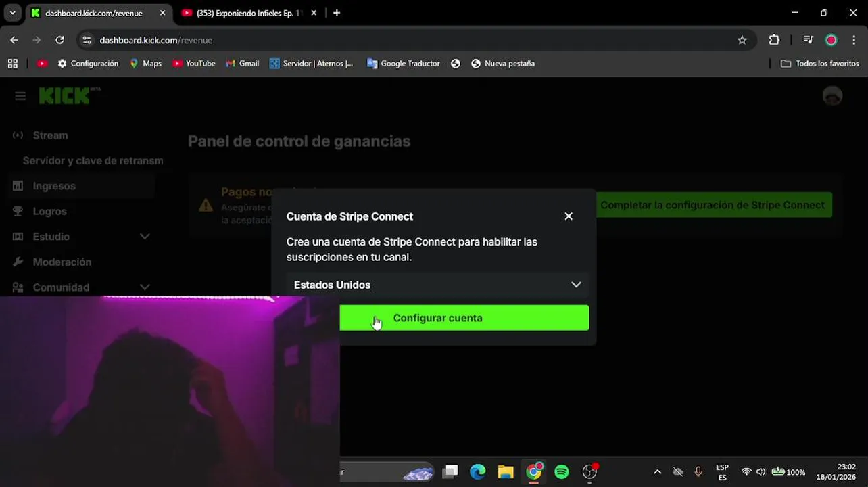
Task: Reload the current page
Action: [59, 40]
